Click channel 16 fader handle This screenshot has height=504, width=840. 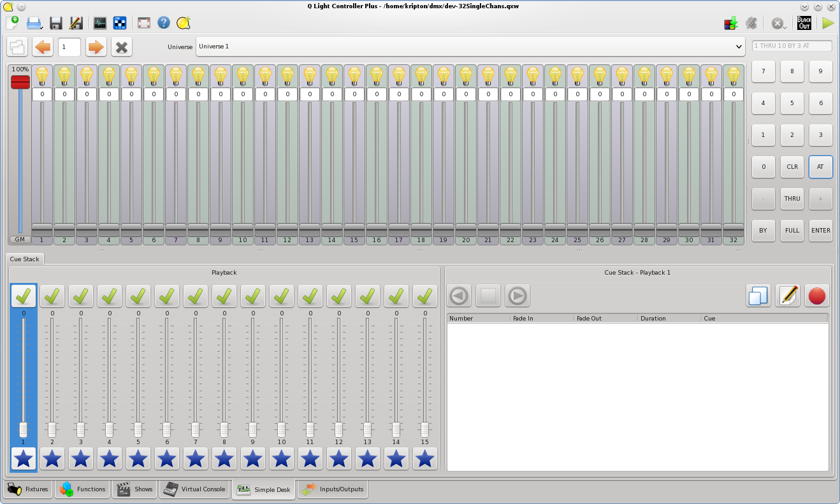tap(377, 229)
